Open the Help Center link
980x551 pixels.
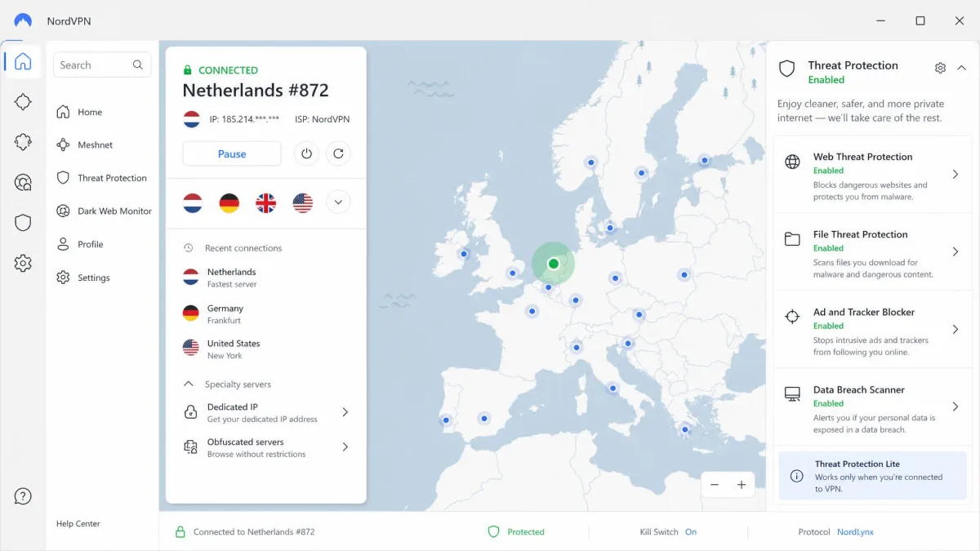[x=78, y=524]
